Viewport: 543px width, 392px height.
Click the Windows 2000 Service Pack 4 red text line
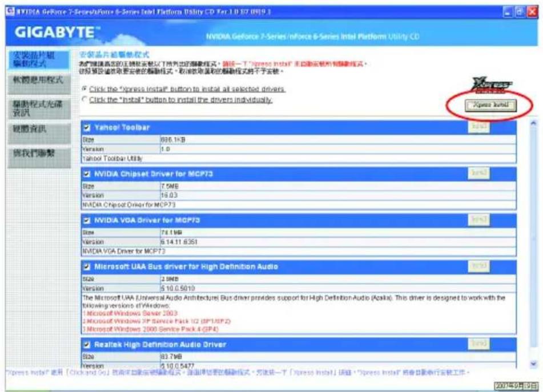(x=150, y=329)
